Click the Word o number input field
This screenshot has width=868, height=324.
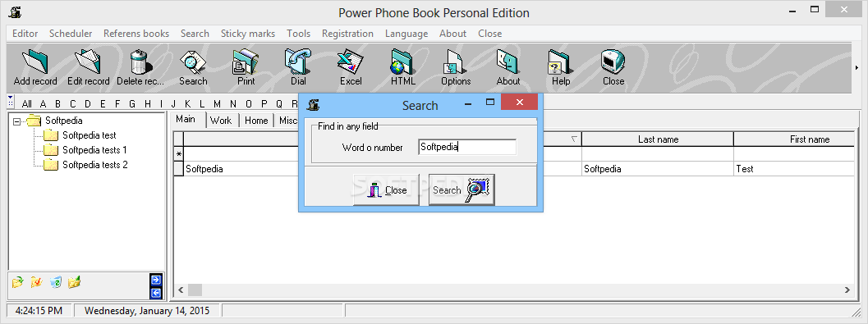point(467,147)
